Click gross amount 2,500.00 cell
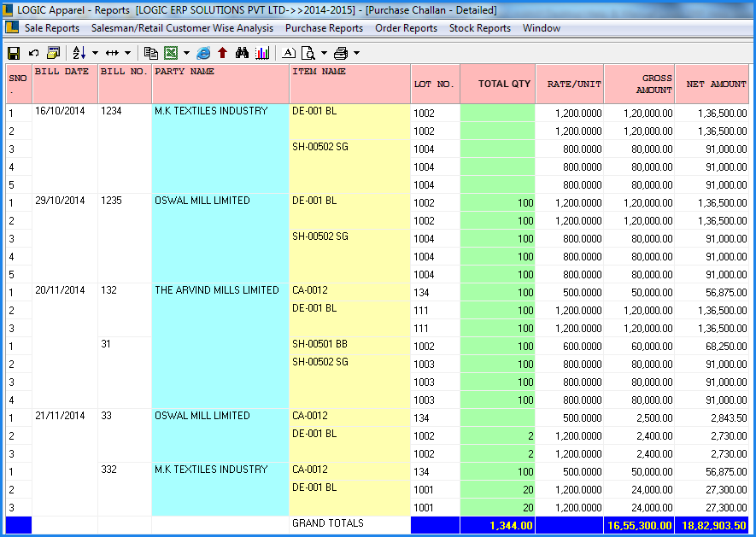756x537 pixels. click(639, 418)
